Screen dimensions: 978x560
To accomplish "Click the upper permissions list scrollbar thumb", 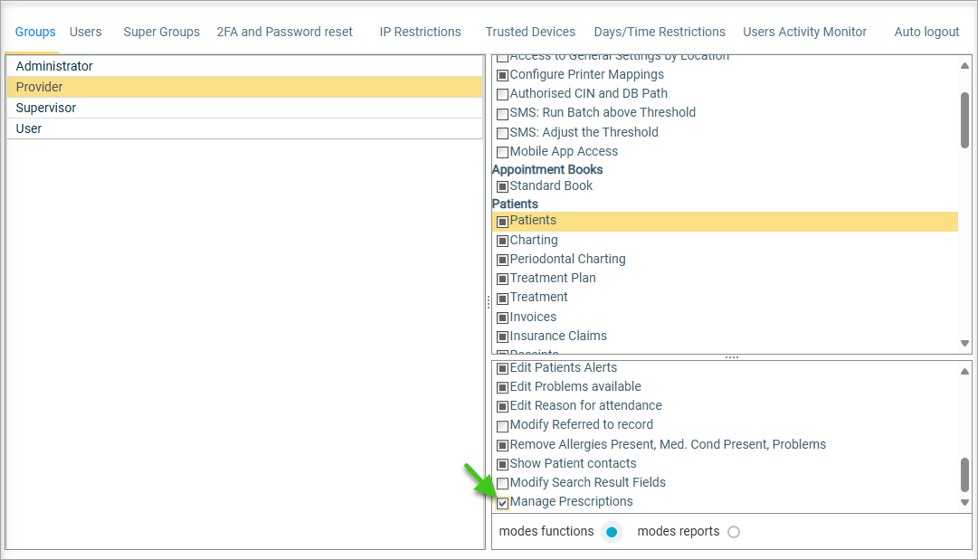I will pos(965,120).
